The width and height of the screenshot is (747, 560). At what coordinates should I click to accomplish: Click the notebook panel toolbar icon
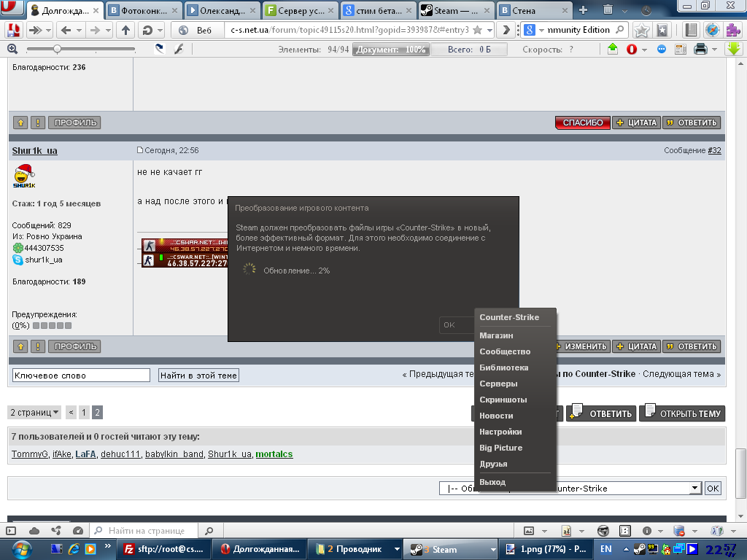click(x=691, y=30)
